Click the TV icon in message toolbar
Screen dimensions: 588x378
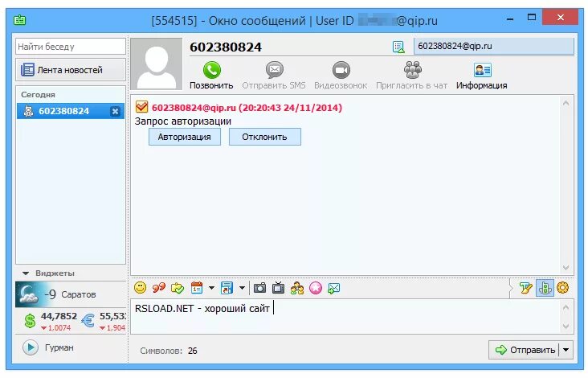coord(278,288)
